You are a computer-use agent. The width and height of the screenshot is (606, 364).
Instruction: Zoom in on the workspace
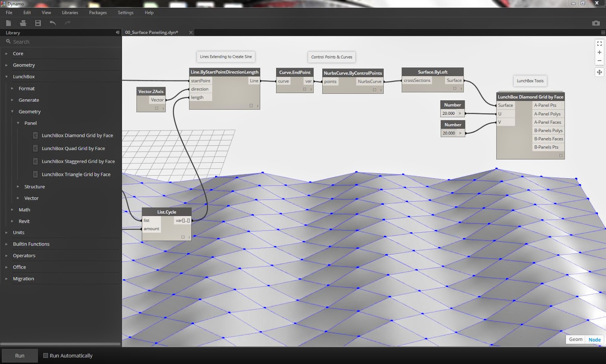pos(599,52)
